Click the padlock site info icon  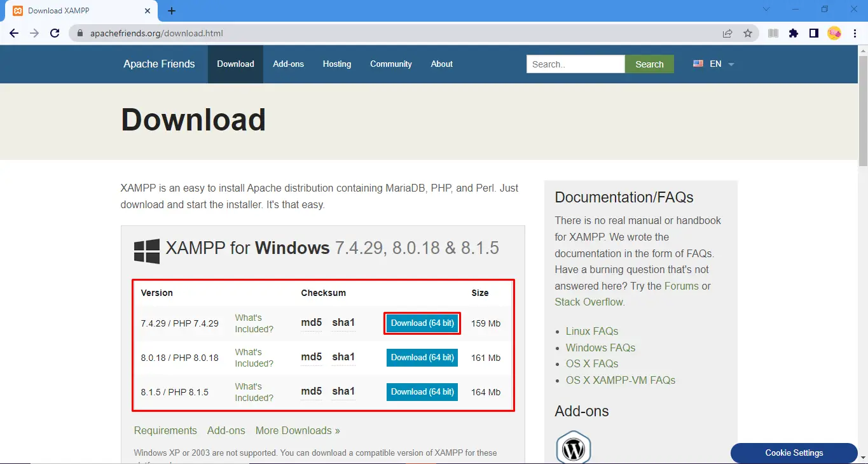coord(80,33)
